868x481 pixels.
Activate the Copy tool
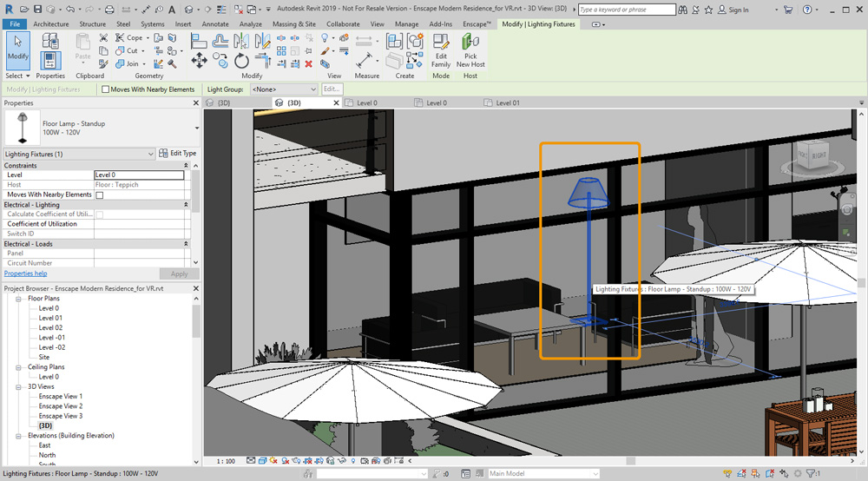pyautogui.click(x=220, y=60)
